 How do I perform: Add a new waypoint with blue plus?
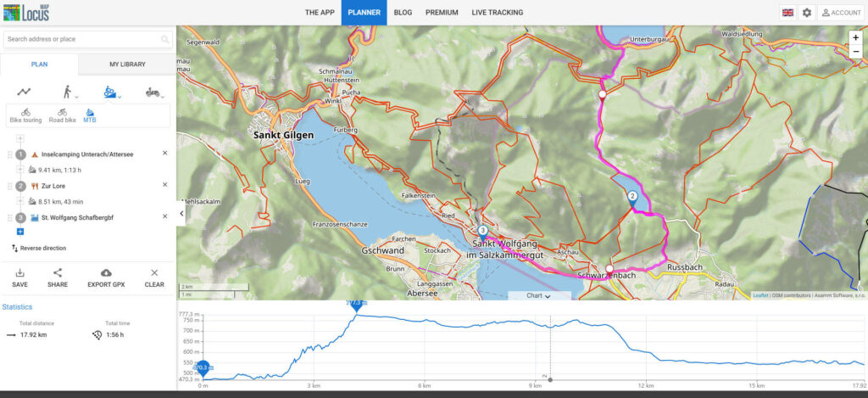tap(20, 231)
